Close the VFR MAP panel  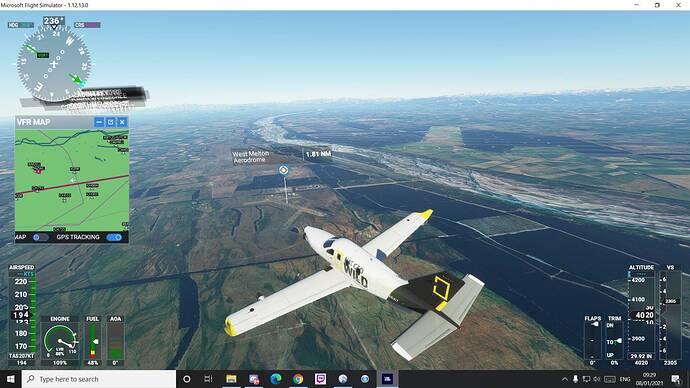(122, 122)
